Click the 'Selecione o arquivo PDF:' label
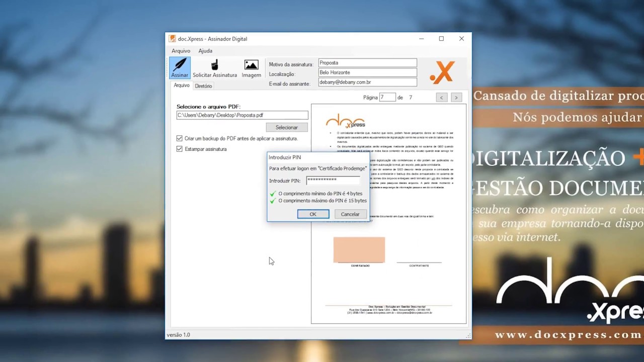Viewport: 644px width, 362px height. pyautogui.click(x=209, y=107)
